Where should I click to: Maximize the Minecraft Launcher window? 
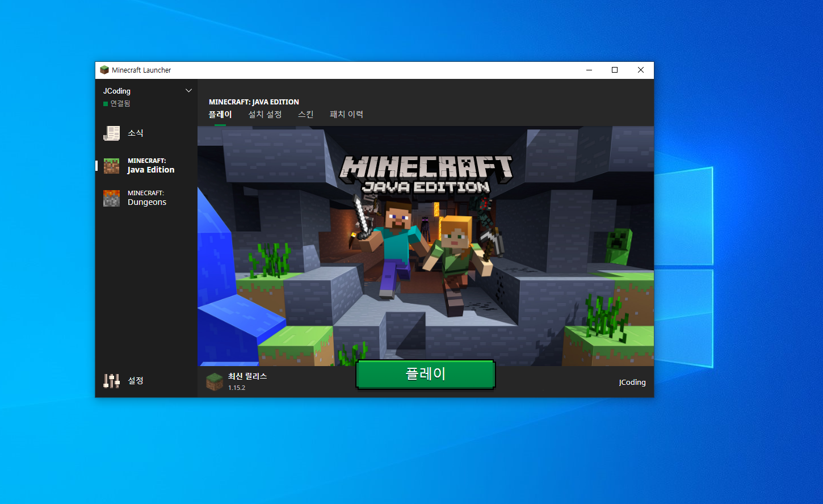click(615, 70)
